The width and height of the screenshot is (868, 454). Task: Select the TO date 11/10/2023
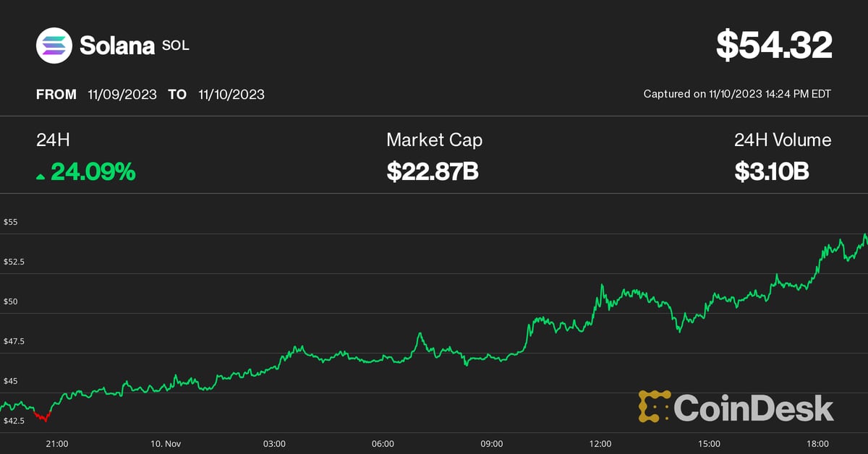point(231,94)
